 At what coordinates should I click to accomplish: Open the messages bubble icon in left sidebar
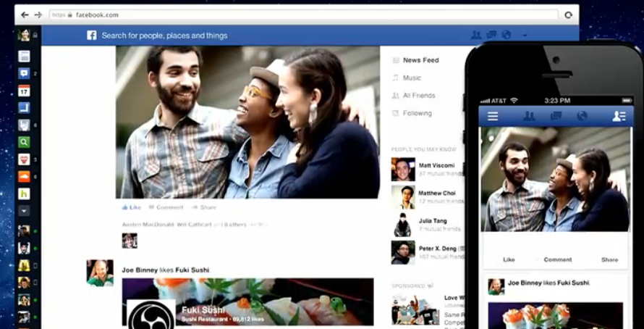point(24,74)
